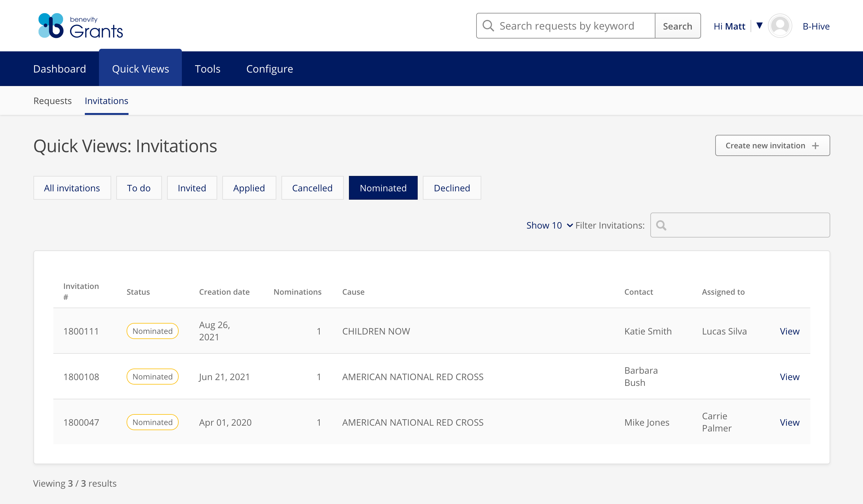The image size is (863, 504).
Task: Click the Jun 21, 2021 creation date
Action: (224, 377)
